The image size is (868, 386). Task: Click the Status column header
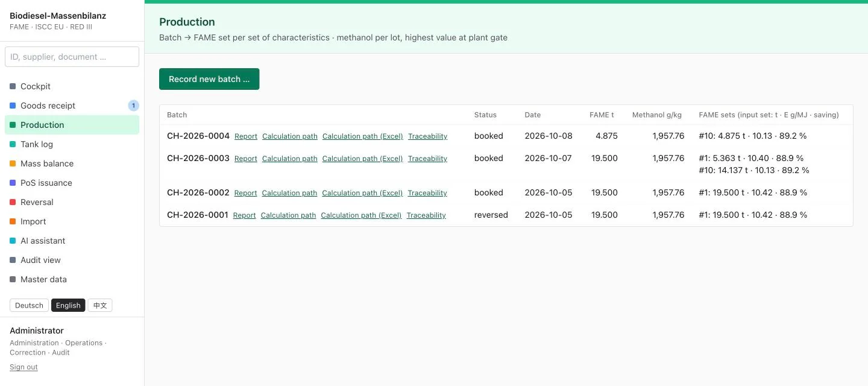pos(485,115)
